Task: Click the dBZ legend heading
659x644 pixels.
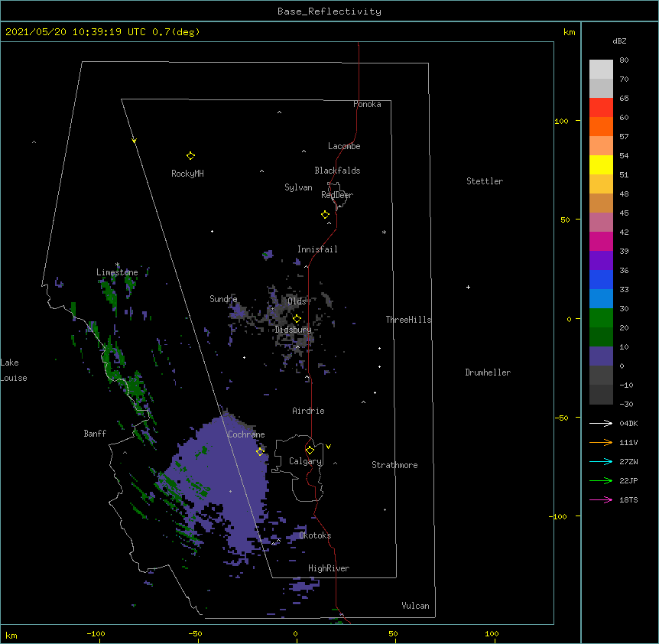Action: pos(619,41)
